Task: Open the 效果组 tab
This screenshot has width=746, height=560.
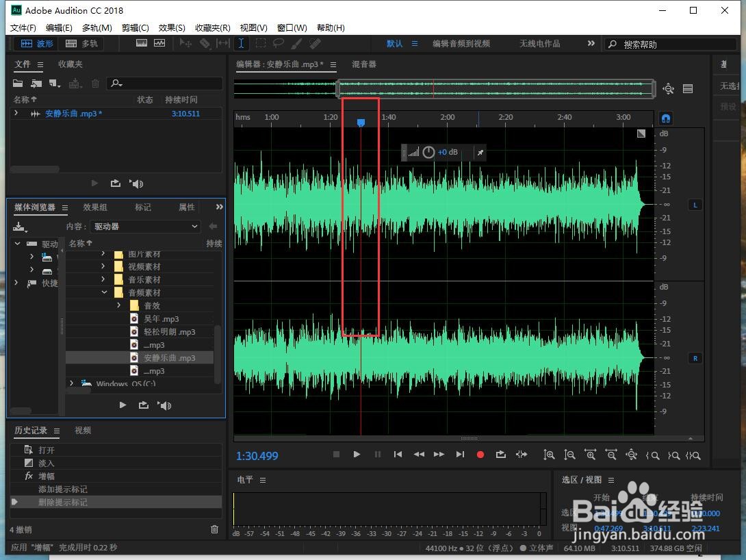Action: click(x=95, y=207)
